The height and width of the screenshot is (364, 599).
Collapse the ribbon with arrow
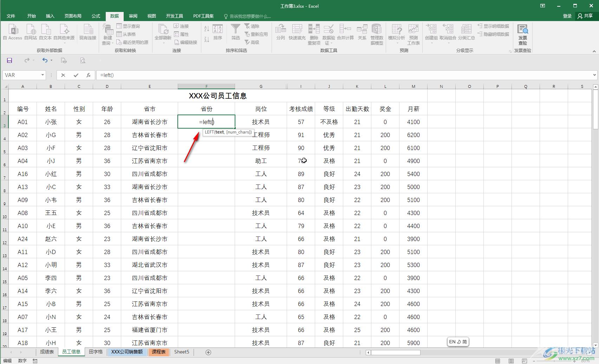click(x=594, y=51)
